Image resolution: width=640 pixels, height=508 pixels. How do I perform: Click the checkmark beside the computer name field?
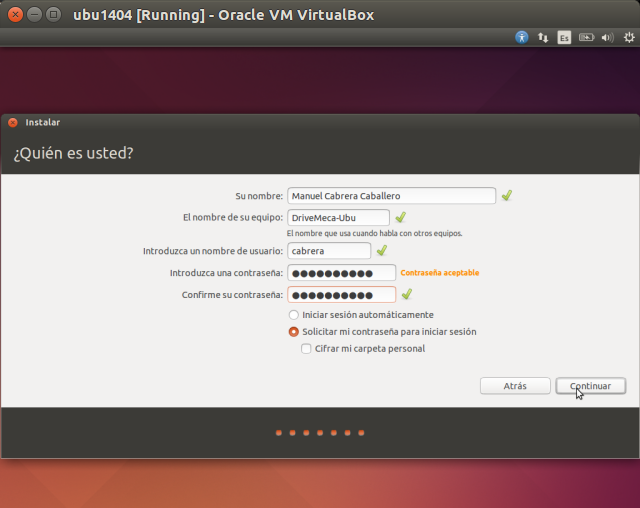tap(401, 217)
